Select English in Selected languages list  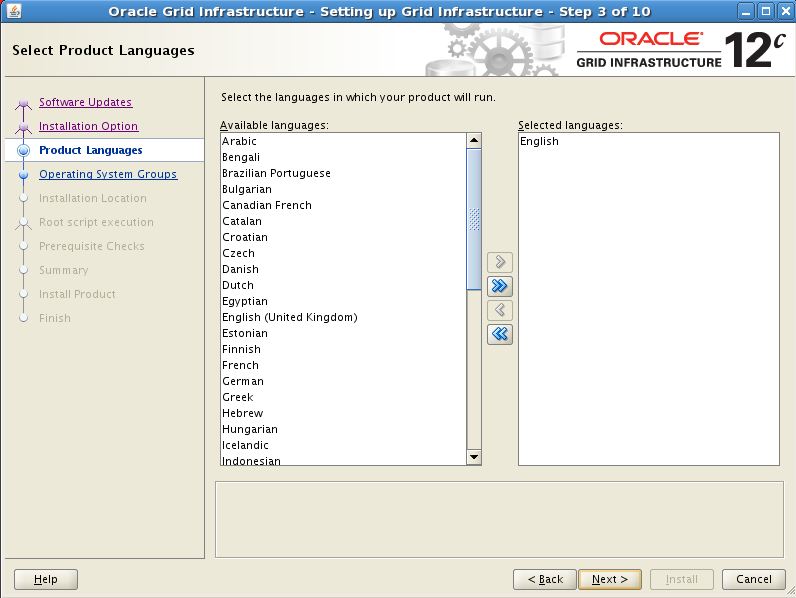click(x=649, y=141)
